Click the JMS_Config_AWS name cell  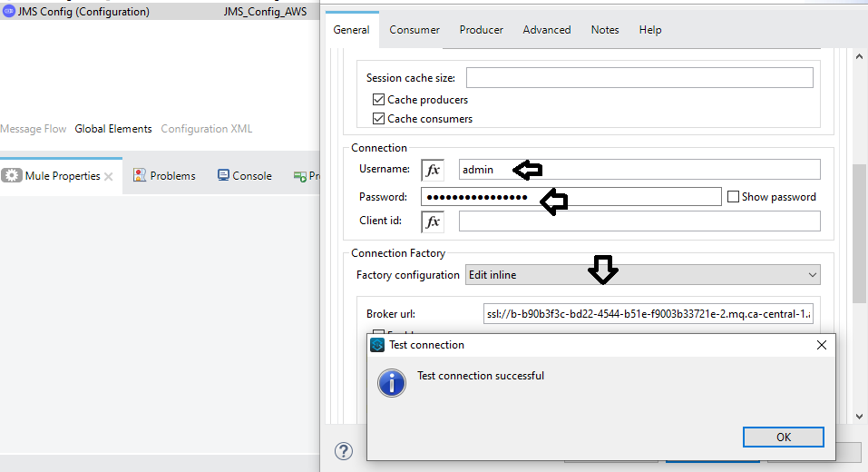[x=265, y=12]
